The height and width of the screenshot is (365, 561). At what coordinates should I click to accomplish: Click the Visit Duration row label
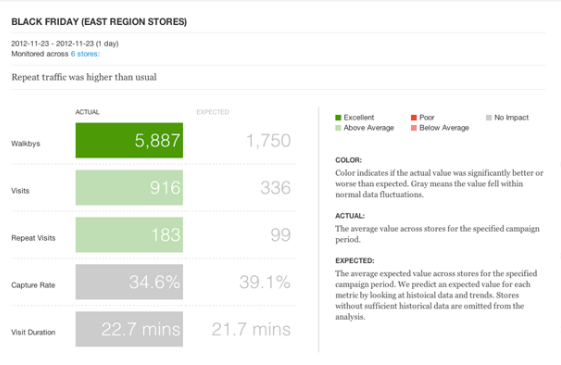pos(33,333)
